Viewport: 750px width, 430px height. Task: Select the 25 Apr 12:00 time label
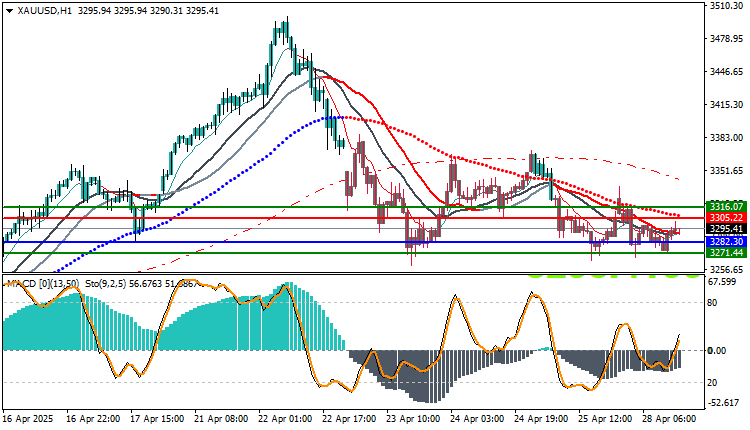coord(606,419)
